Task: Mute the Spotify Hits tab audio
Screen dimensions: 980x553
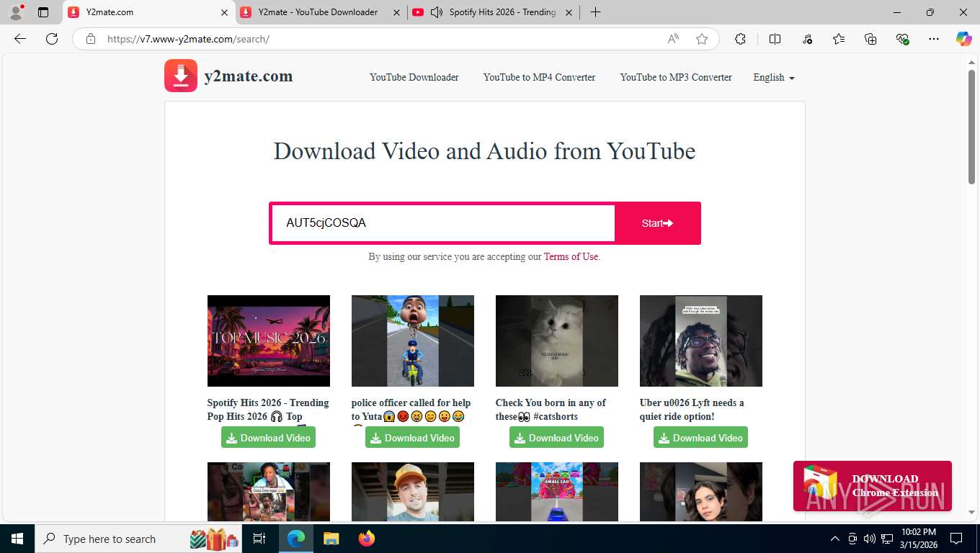Action: (437, 12)
